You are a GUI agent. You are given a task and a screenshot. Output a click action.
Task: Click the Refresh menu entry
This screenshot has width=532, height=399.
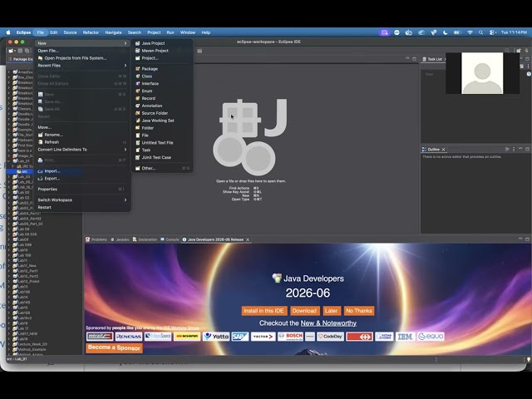(82, 142)
